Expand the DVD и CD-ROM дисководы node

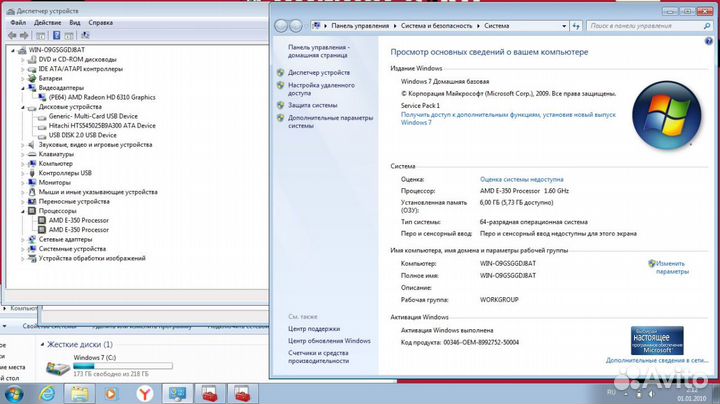tap(22, 60)
